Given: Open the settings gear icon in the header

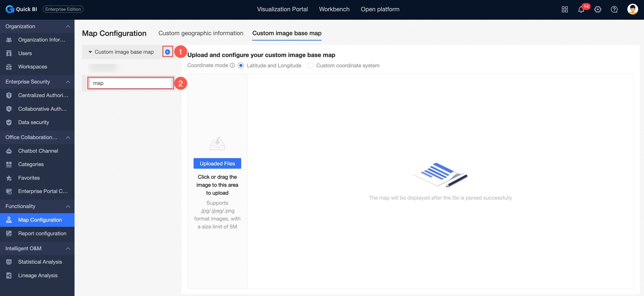Looking at the screenshot, I should point(598,10).
